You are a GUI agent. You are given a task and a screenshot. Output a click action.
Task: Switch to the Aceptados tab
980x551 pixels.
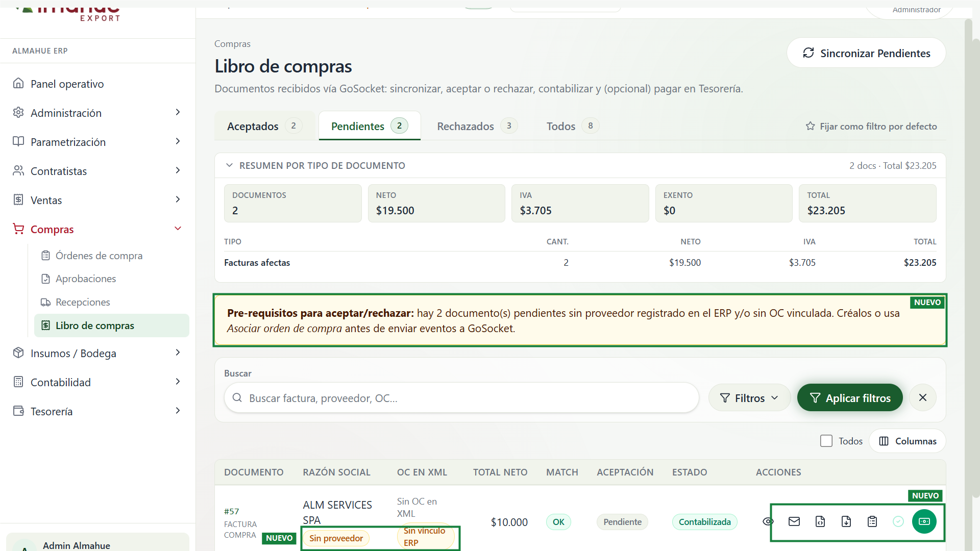(x=265, y=126)
